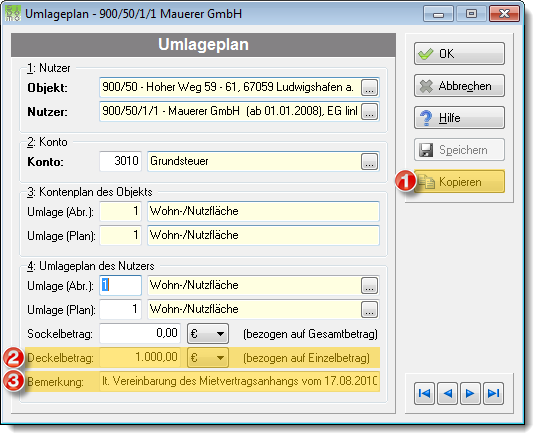Jump to the first record arrow

tap(425, 393)
